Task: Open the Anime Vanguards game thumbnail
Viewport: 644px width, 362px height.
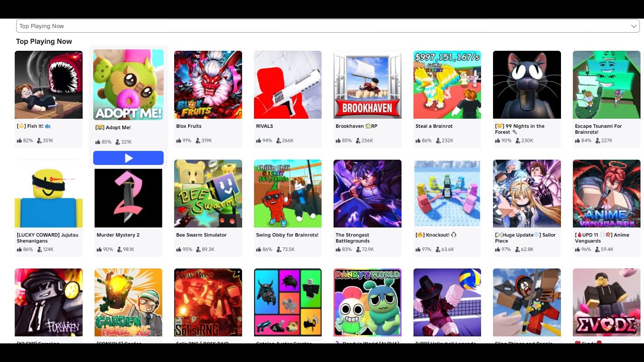Action: (607, 194)
